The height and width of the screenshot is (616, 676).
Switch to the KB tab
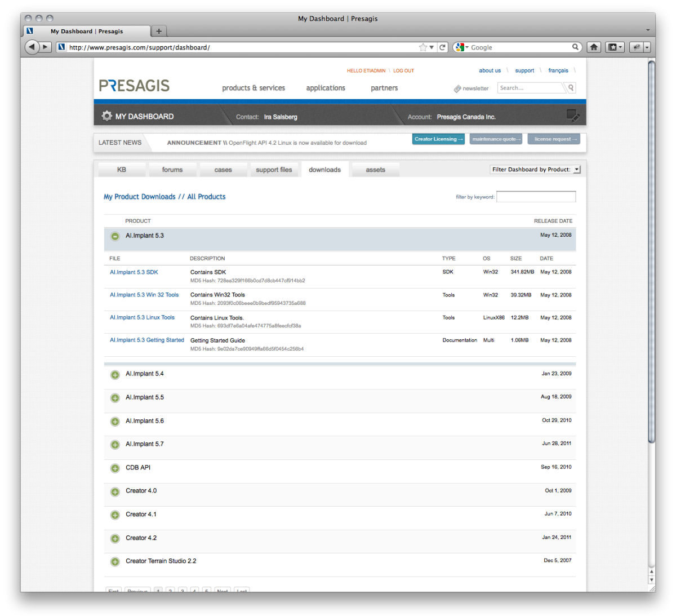pos(122,170)
